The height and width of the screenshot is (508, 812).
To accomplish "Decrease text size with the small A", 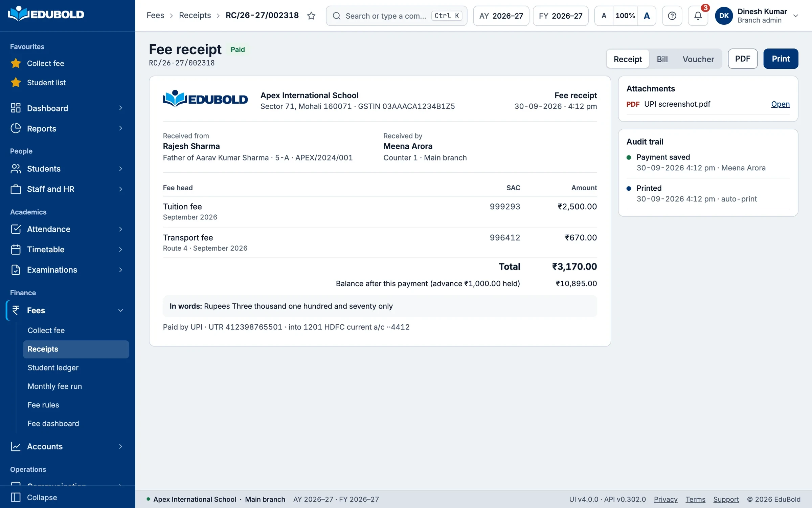I will (604, 16).
